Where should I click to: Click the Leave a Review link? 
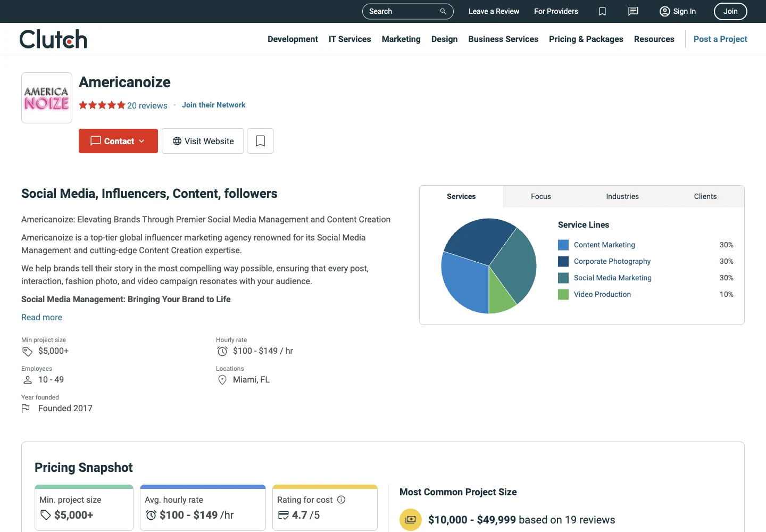494,11
